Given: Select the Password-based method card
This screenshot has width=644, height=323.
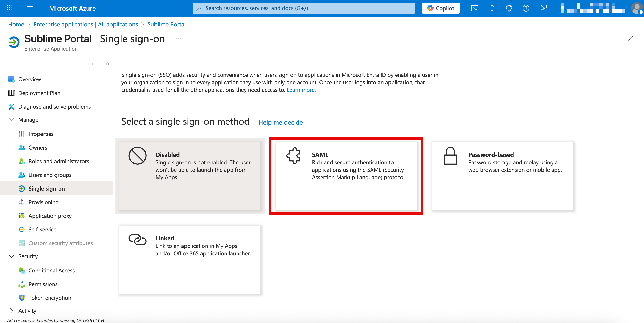Looking at the screenshot, I should 502,176.
